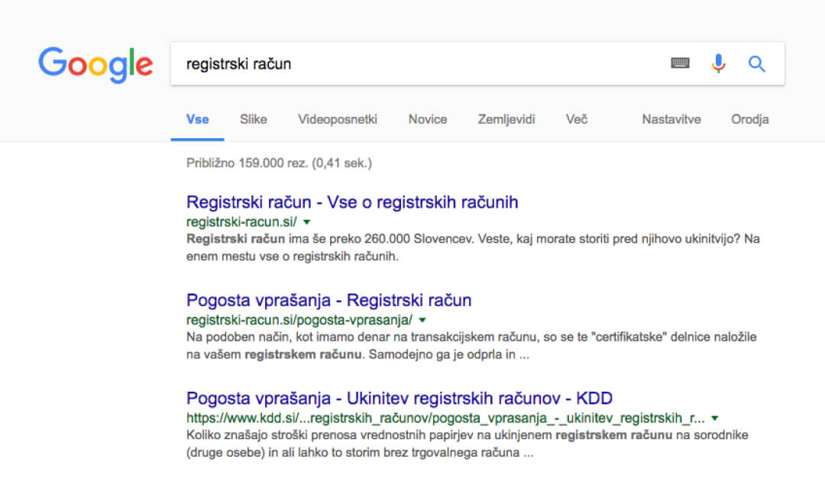Expand the arrow next to registrski-racun.si/ URL
The height and width of the screenshot is (504, 825).
click(x=306, y=222)
